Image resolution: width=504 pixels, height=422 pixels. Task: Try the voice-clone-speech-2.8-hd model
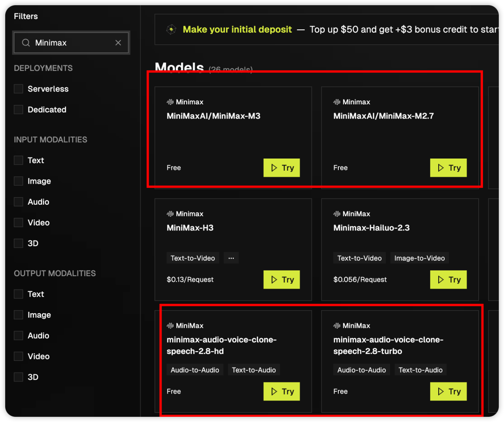pos(281,391)
